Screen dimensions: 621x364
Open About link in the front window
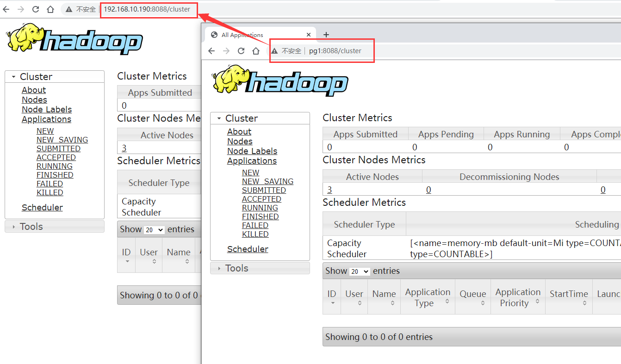point(239,132)
